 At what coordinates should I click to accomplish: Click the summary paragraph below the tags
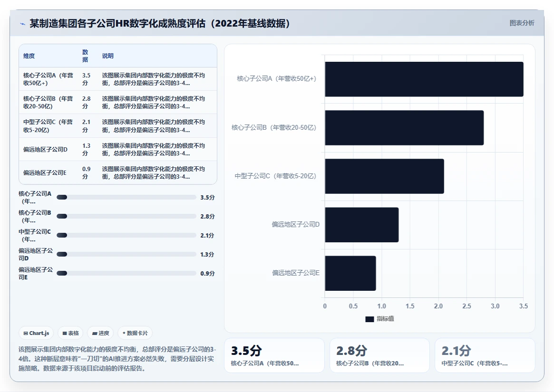pyautogui.click(x=117, y=359)
